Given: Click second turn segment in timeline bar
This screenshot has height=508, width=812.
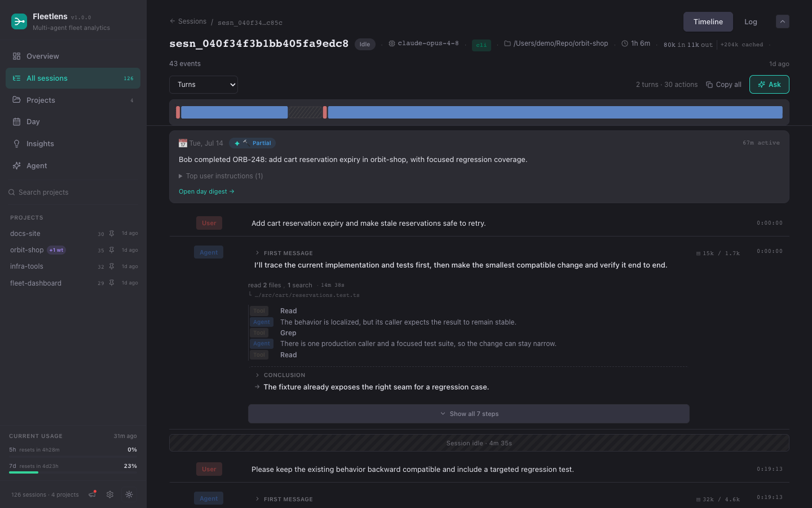Looking at the screenshot, I should [555, 112].
